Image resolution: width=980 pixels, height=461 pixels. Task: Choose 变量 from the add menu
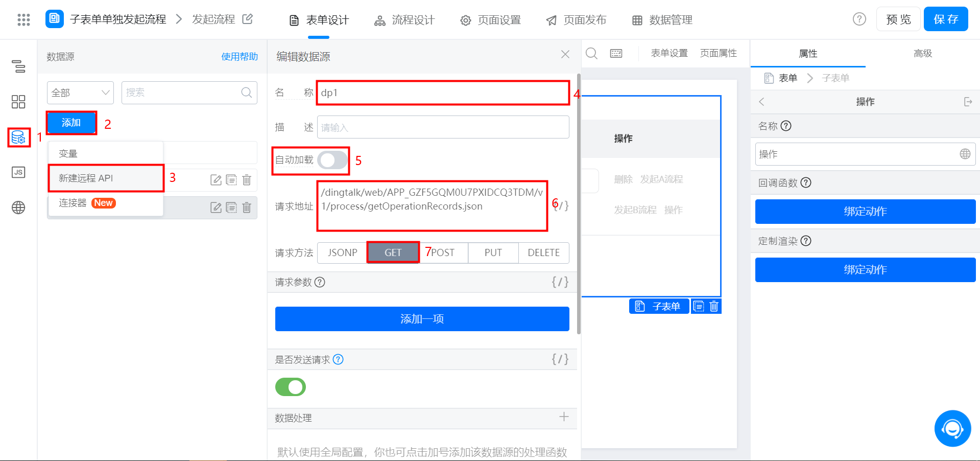point(106,153)
